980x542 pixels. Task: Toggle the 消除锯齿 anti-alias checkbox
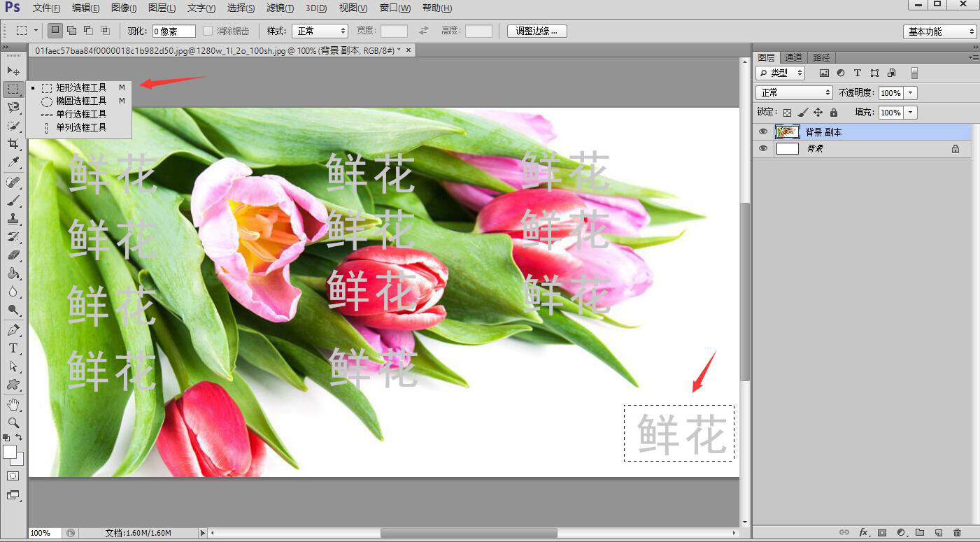208,31
